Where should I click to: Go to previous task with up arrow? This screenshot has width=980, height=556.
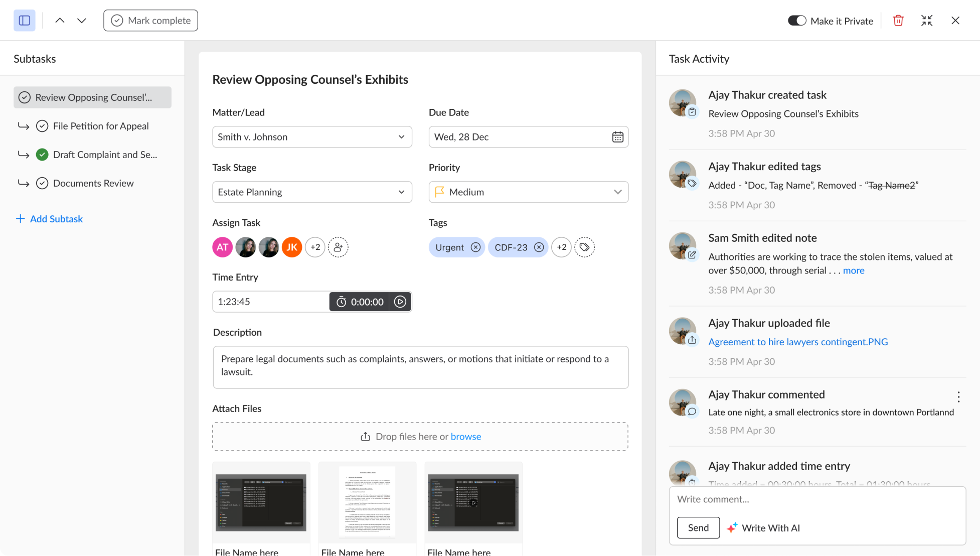point(60,21)
